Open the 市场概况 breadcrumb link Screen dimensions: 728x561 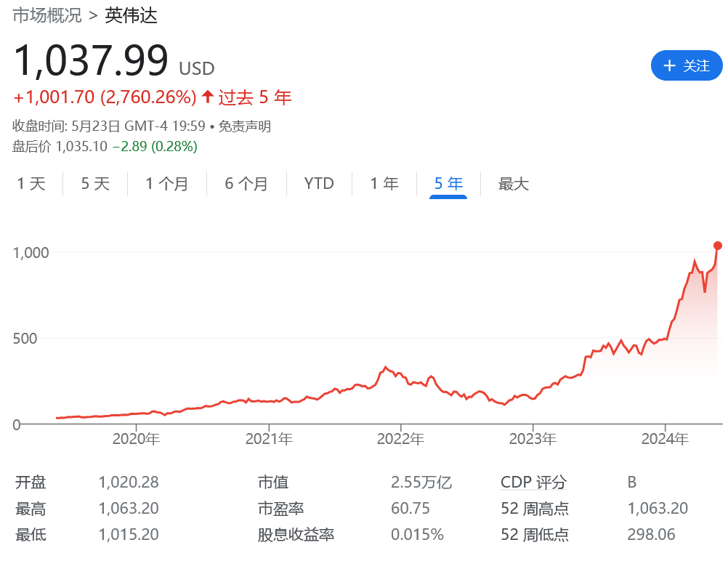click(x=47, y=15)
